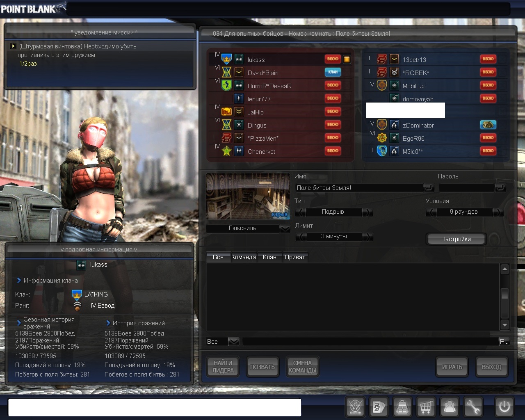
Task: Expand the assault rifle mission entry
Action: pos(14,46)
